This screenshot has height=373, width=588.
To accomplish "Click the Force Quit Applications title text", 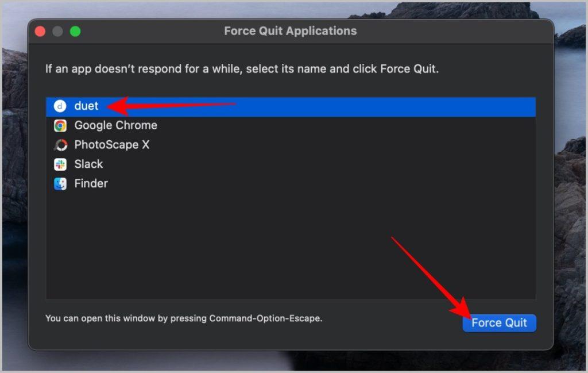I will [290, 31].
